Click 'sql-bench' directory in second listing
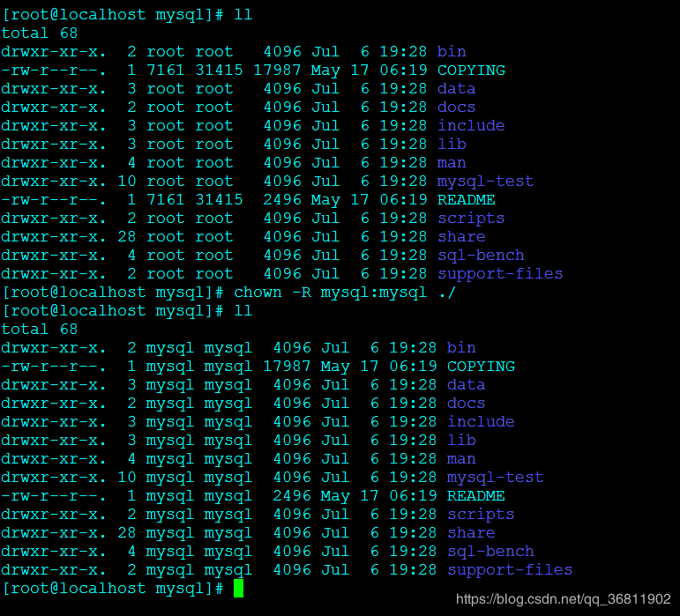This screenshot has width=680, height=616. click(x=489, y=551)
